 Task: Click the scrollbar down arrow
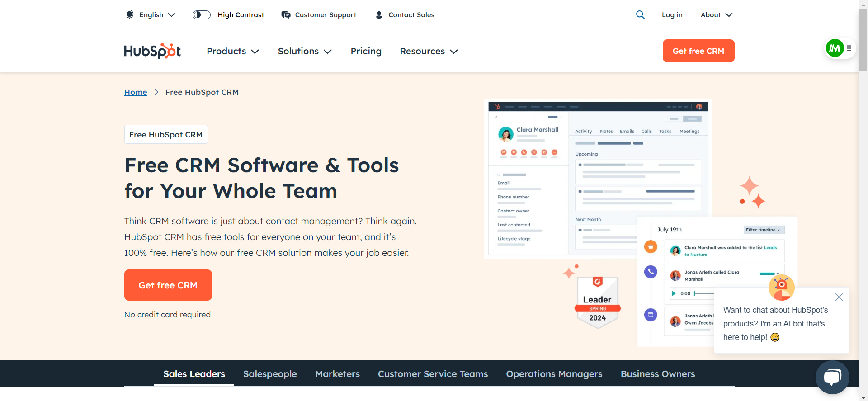(x=863, y=397)
